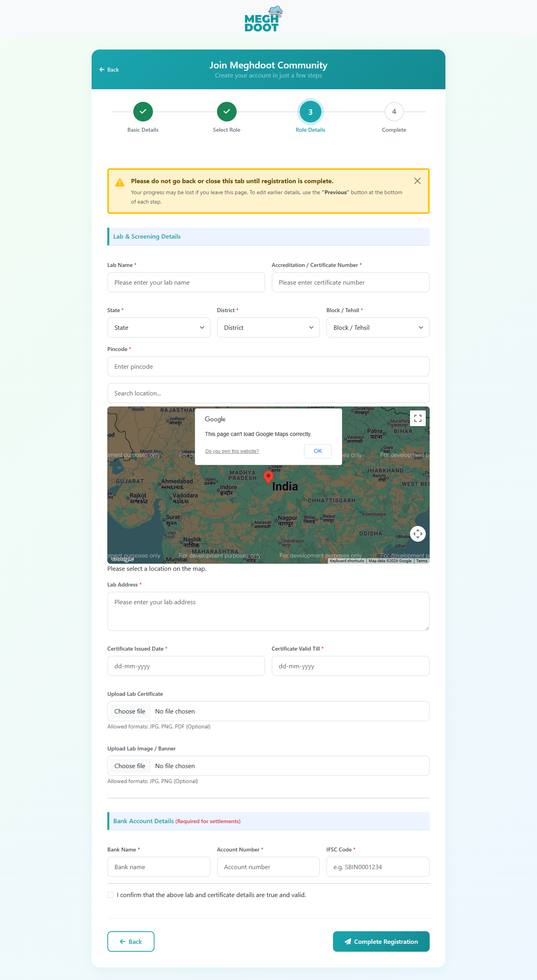Click the Google logo on map
This screenshot has height=980, width=537.
(122, 558)
